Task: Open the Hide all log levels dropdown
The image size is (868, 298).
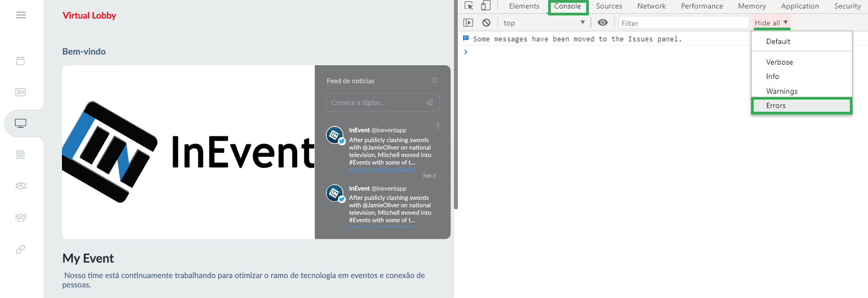Action: point(771,23)
